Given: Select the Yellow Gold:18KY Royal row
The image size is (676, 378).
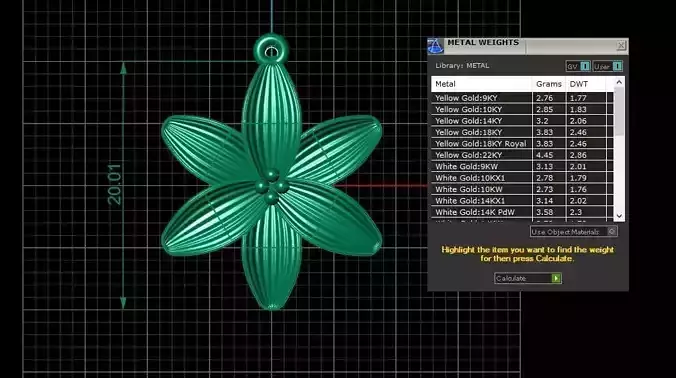Looking at the screenshot, I should tap(522, 144).
